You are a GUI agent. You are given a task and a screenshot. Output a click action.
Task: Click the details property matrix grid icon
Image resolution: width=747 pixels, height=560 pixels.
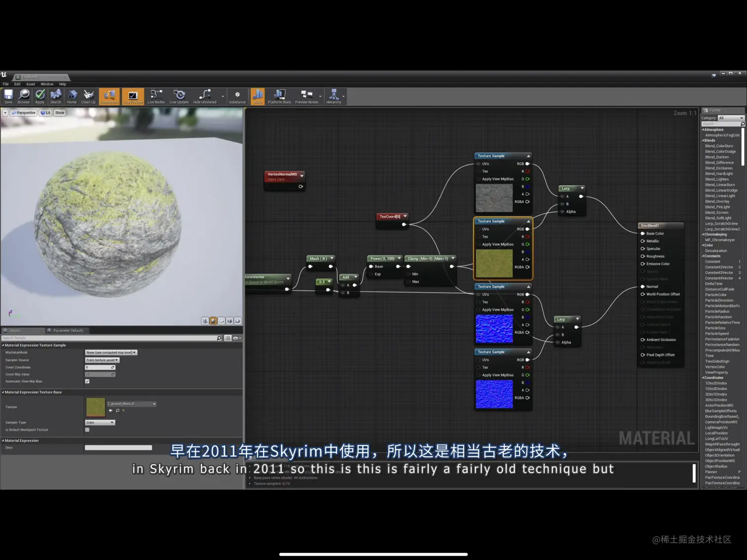pyautogui.click(x=228, y=338)
